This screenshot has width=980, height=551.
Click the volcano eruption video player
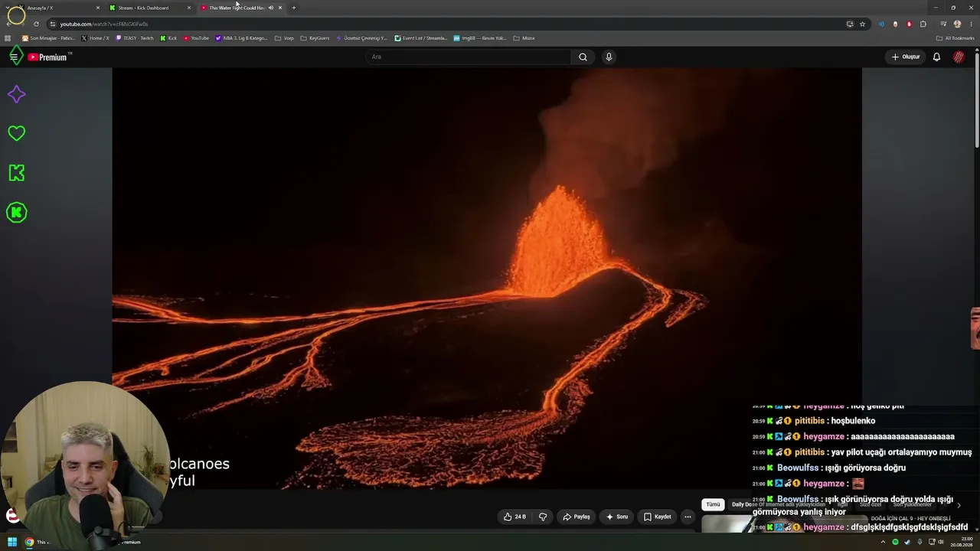click(487, 279)
